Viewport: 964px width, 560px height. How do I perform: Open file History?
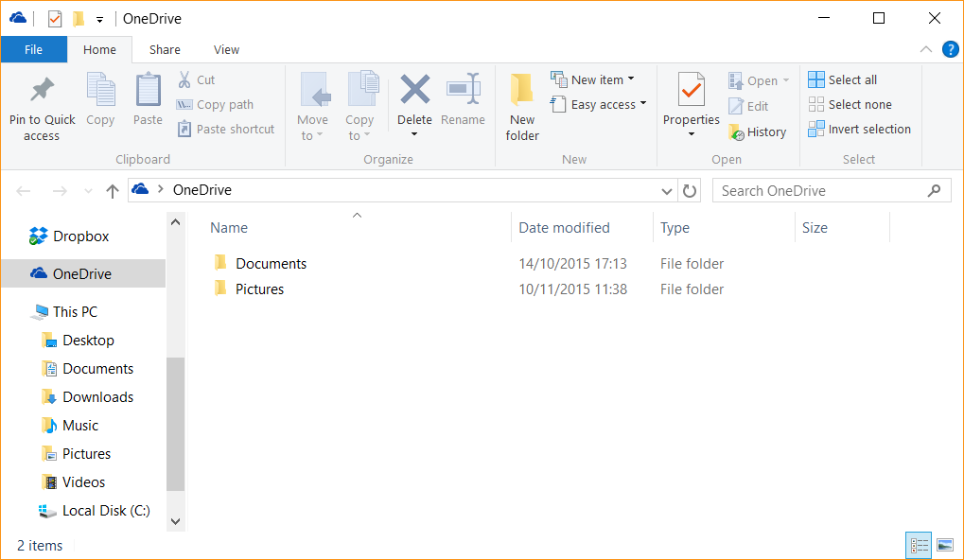click(x=757, y=131)
